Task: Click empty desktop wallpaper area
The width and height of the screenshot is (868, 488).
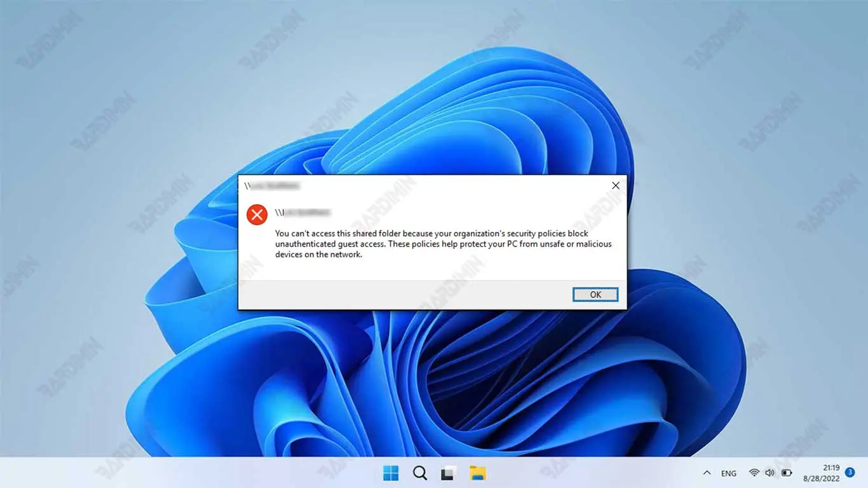Action: (x=95, y=318)
